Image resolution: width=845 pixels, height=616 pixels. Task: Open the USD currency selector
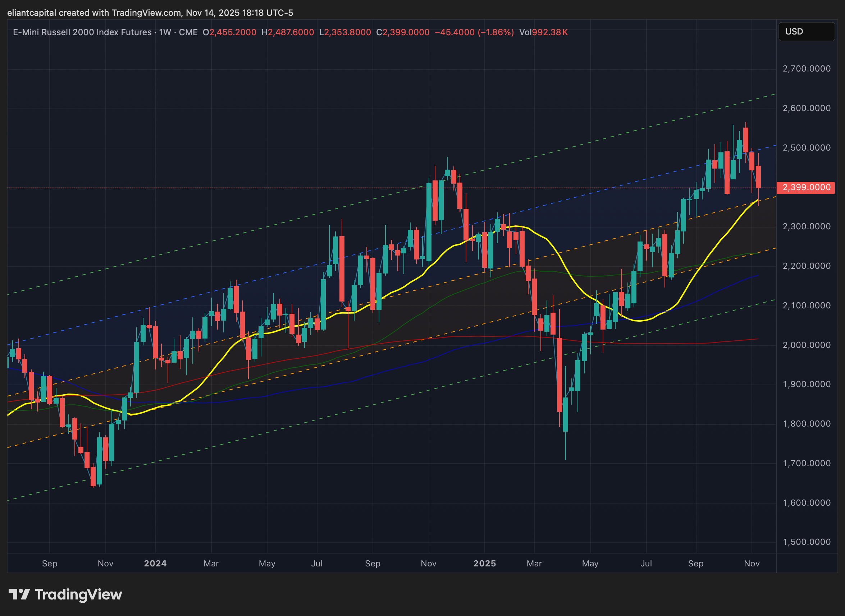pos(806,32)
